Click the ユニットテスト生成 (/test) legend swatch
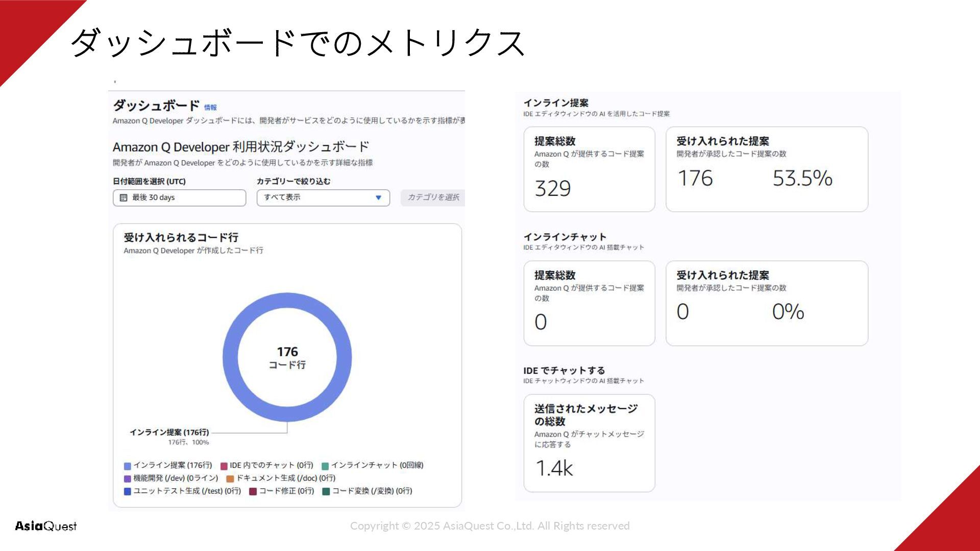This screenshot has width=980, height=551. coord(128,491)
